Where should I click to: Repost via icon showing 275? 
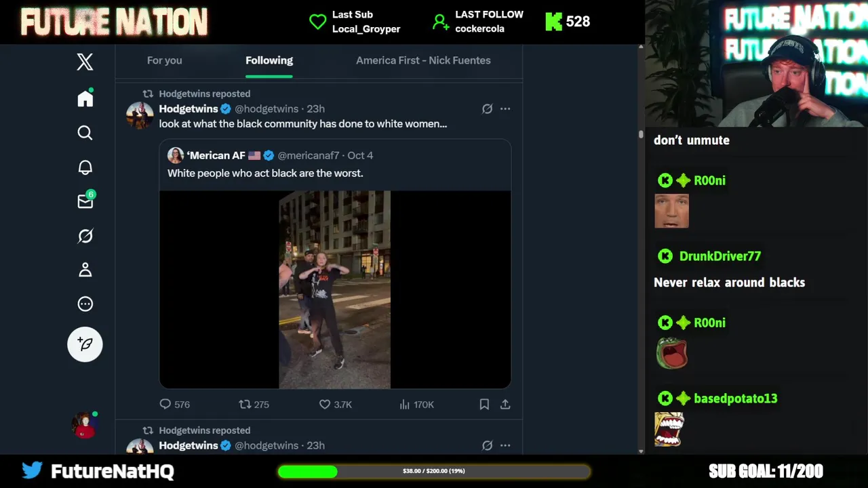pos(245,404)
